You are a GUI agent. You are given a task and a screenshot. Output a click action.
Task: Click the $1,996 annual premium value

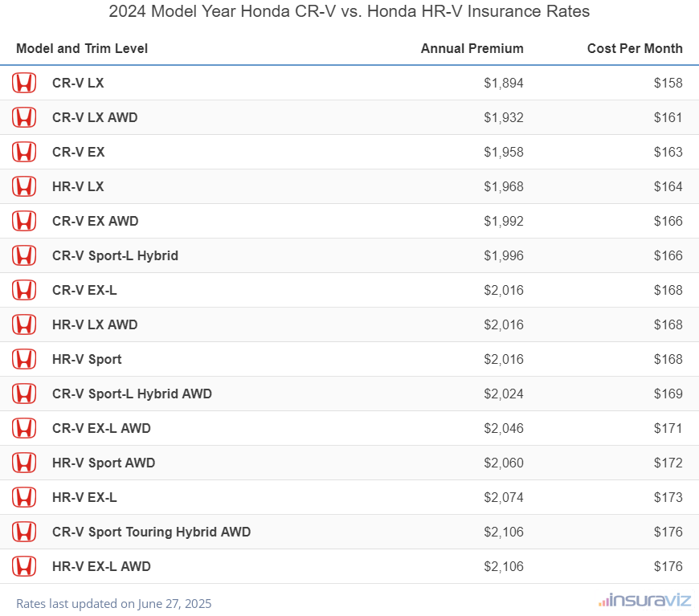pos(504,256)
